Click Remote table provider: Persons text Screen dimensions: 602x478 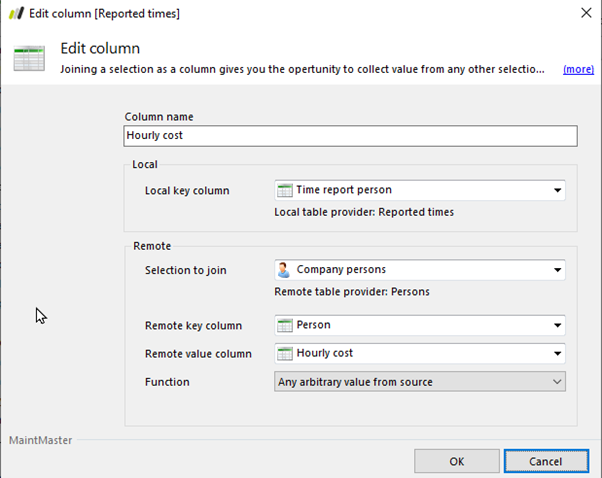coord(352,292)
